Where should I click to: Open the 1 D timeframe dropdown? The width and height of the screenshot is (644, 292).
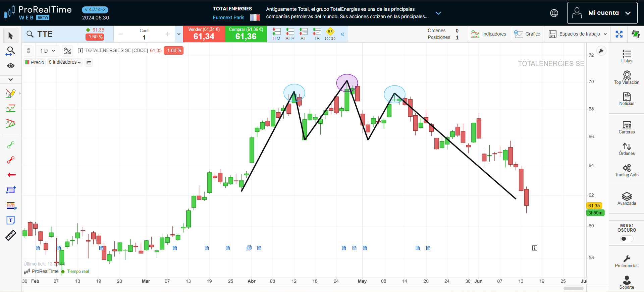click(x=47, y=51)
